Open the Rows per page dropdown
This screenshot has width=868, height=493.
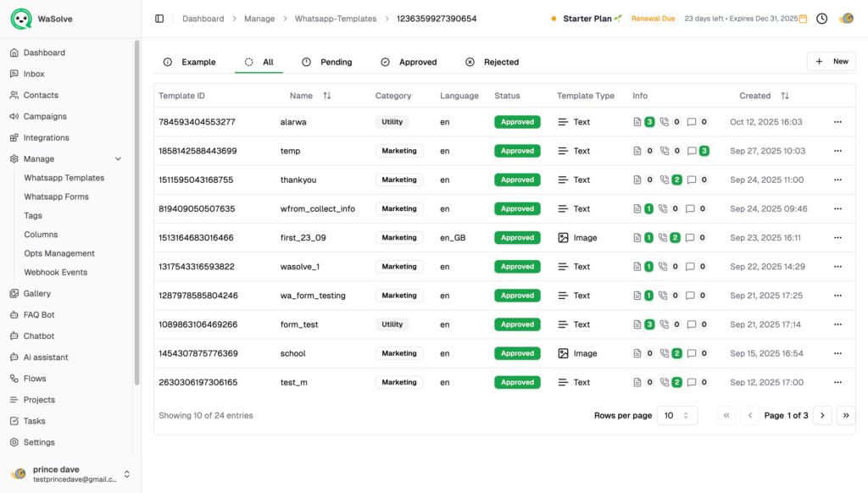tap(677, 415)
